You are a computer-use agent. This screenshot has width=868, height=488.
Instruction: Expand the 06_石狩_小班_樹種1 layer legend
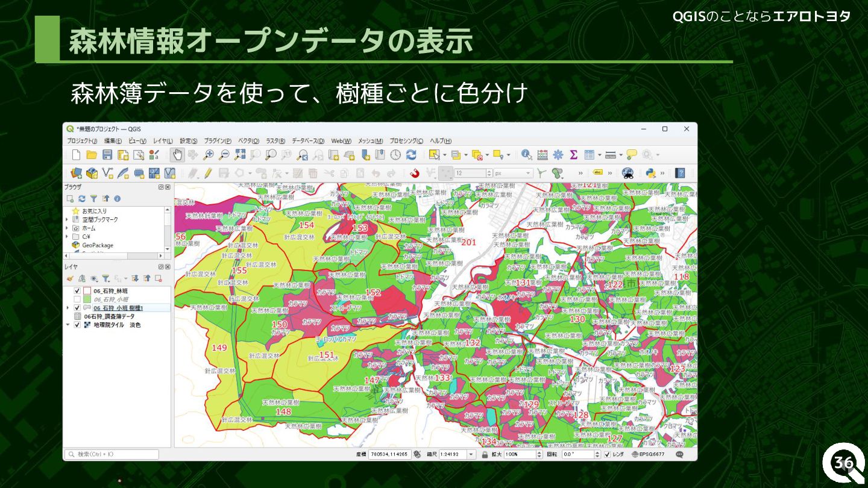pyautogui.click(x=68, y=308)
